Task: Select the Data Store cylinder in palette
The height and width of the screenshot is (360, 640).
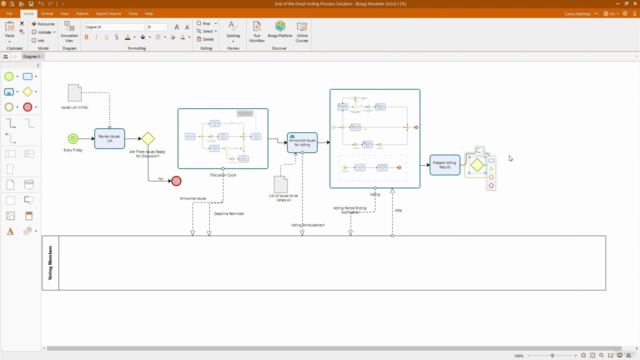Action: coord(29,184)
